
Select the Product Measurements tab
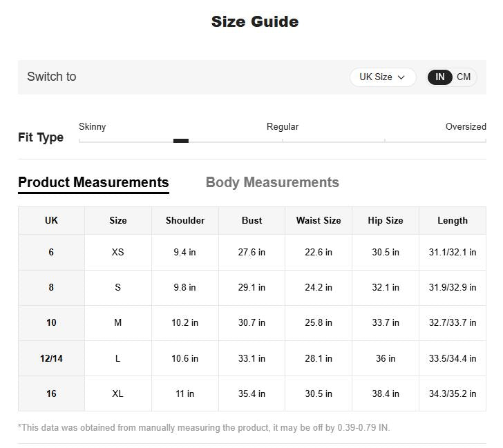tap(93, 182)
